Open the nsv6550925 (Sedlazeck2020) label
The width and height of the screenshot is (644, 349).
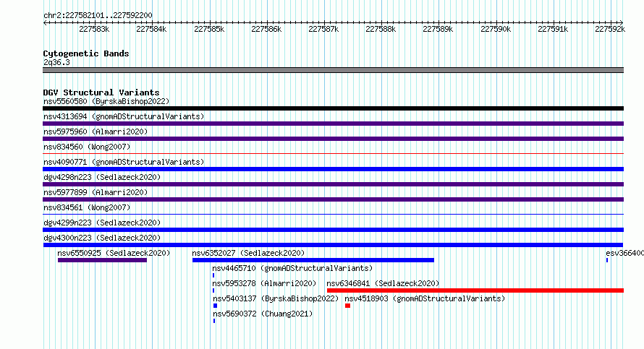coord(114,253)
